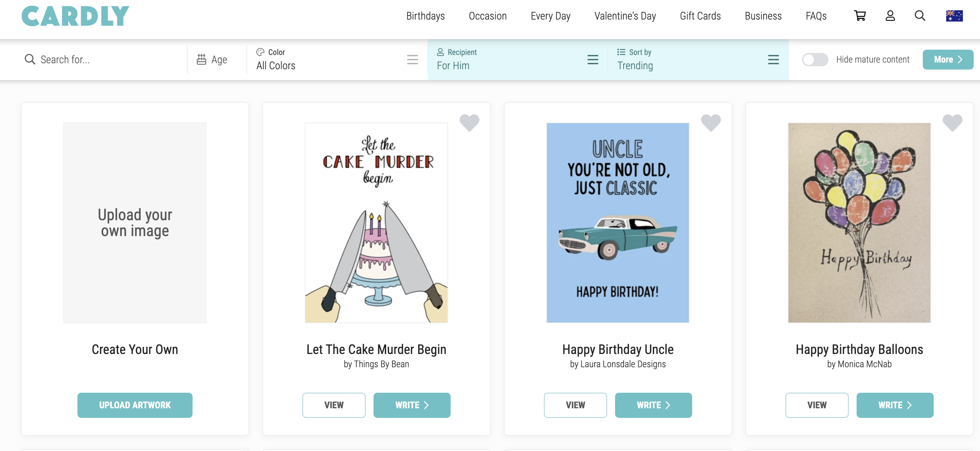Screen dimensions: 980x451
Task: Open the Birthdays menu
Action: pos(425,16)
